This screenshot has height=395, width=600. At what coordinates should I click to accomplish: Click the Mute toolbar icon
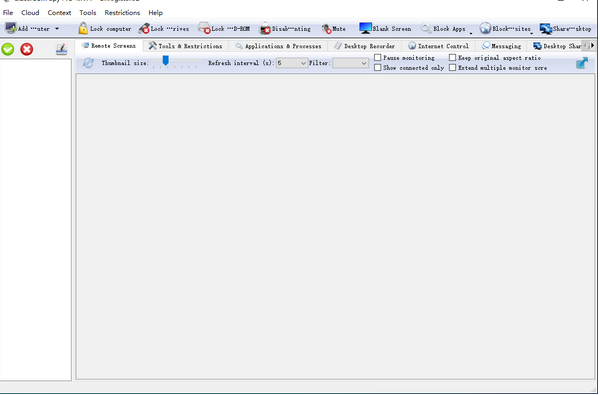[326, 29]
